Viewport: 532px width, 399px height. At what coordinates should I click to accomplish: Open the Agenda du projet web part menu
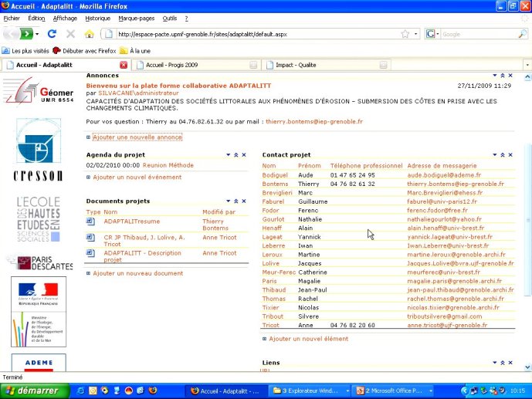click(x=229, y=154)
